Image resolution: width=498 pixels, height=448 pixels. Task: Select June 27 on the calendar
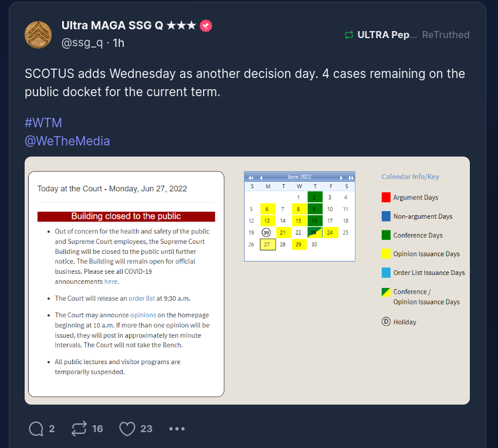point(267,245)
